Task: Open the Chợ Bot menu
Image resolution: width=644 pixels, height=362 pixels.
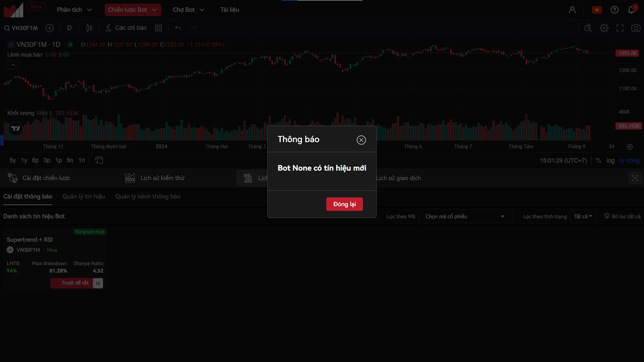Action: coord(188,10)
